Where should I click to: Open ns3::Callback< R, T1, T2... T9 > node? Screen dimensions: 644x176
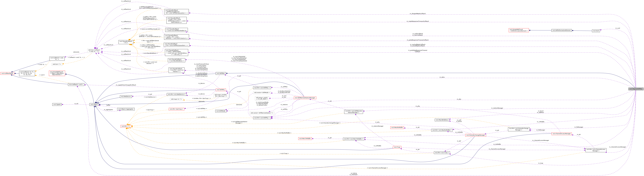click(x=27, y=73)
